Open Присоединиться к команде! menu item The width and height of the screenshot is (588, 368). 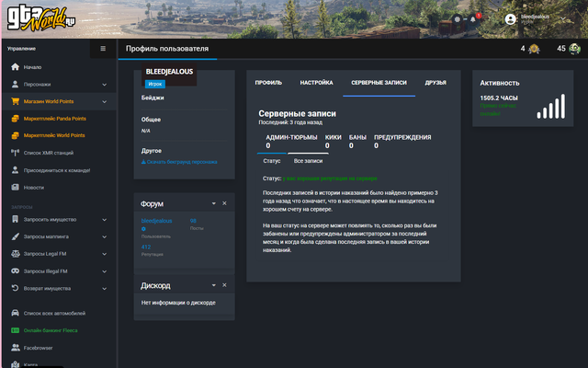click(x=57, y=170)
